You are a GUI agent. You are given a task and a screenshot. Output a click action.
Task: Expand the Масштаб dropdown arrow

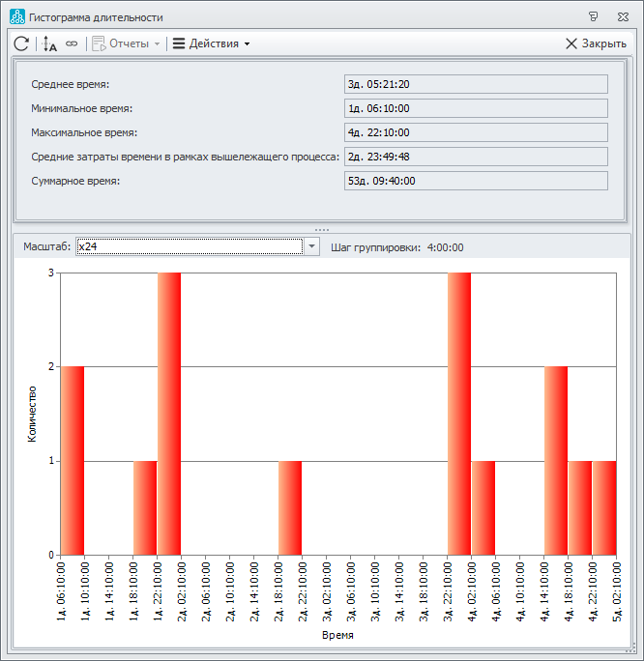point(311,247)
